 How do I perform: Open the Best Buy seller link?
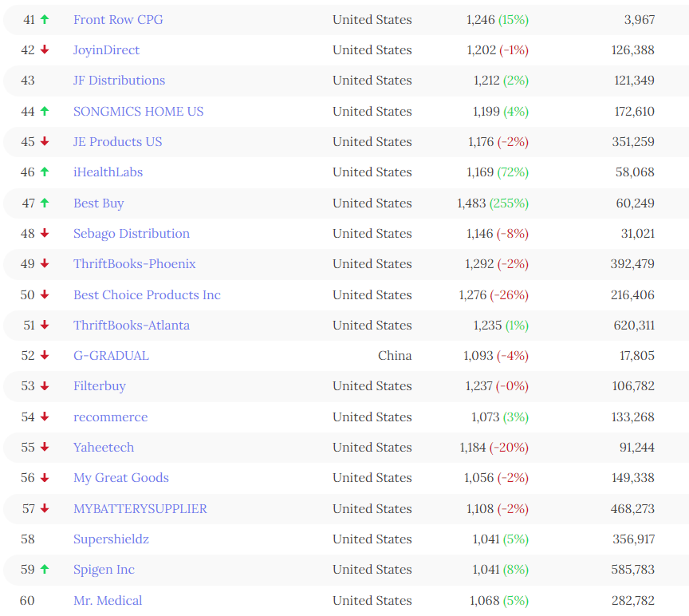coord(98,203)
